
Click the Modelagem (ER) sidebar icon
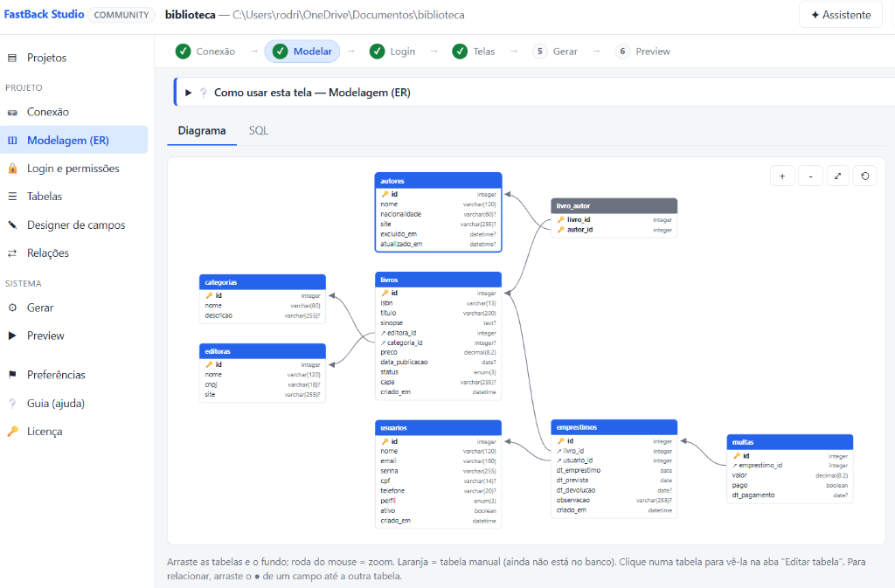pyautogui.click(x=12, y=141)
